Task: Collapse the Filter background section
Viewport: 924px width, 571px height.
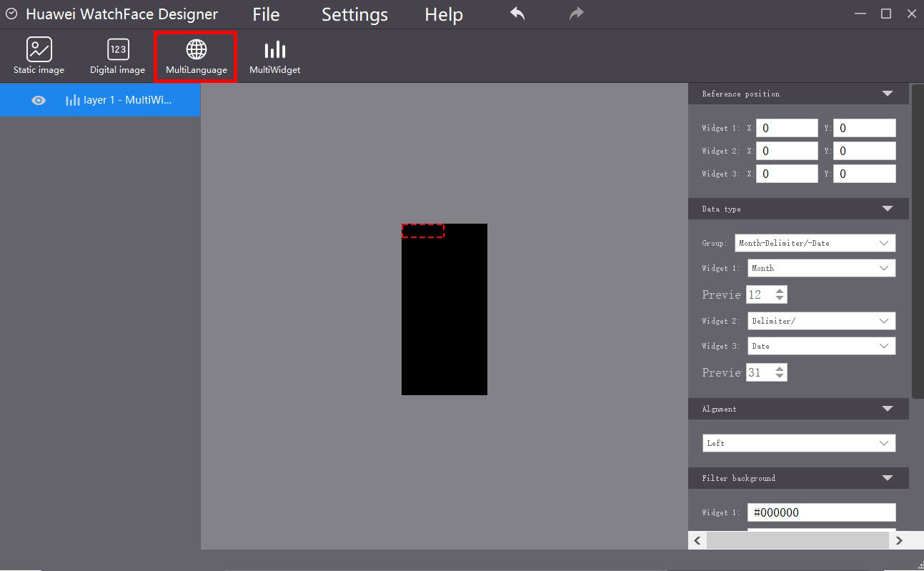Action: click(x=888, y=478)
